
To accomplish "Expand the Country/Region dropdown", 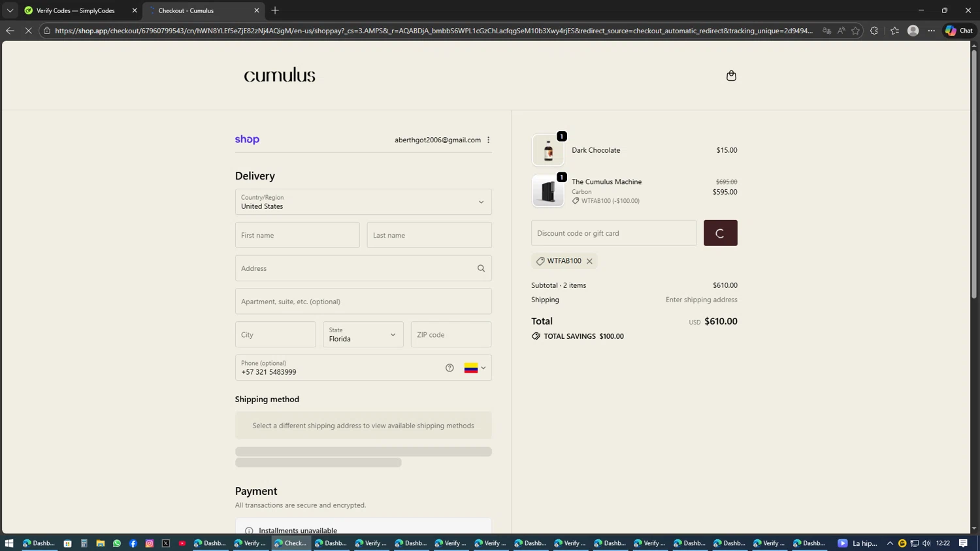I will pyautogui.click(x=363, y=202).
